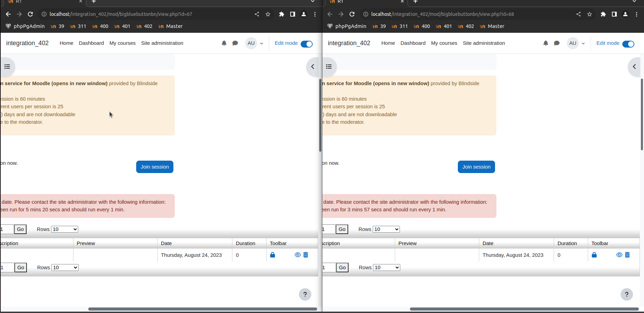The height and width of the screenshot is (313, 644).
Task: Open top Rows dropdown in left window
Action: click(x=65, y=229)
